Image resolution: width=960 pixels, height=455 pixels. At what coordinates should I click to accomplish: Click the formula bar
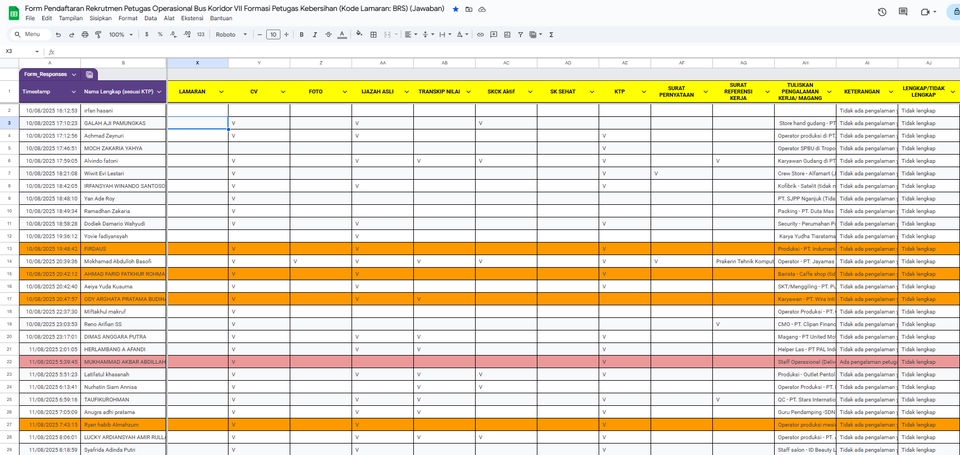coord(508,51)
